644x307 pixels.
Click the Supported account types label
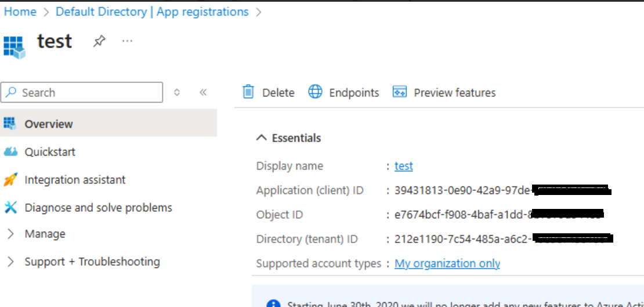point(319,263)
